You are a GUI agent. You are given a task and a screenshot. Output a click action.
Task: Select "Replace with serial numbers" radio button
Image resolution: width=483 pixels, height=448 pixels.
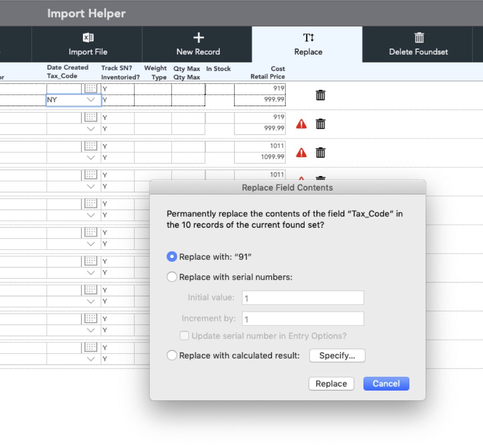pyautogui.click(x=172, y=277)
